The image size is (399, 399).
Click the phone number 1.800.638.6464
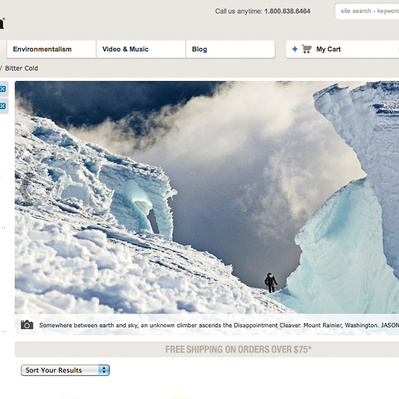(287, 11)
